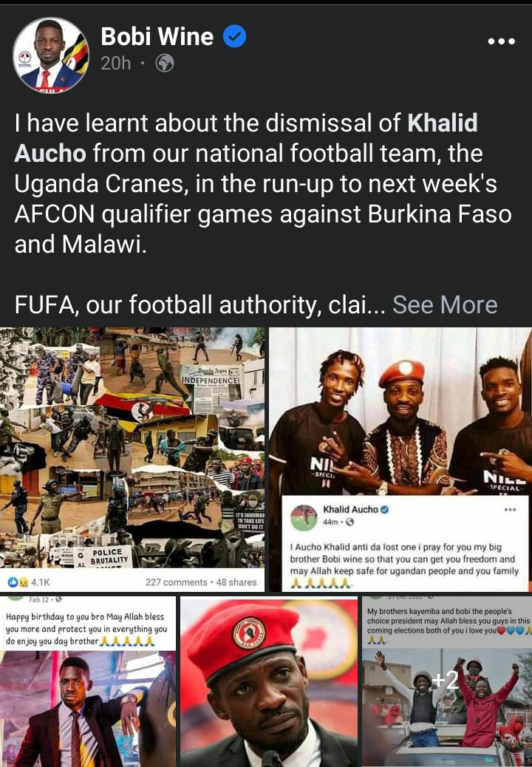
Task: Open the Bobi Wine profile name link
Action: [157, 37]
